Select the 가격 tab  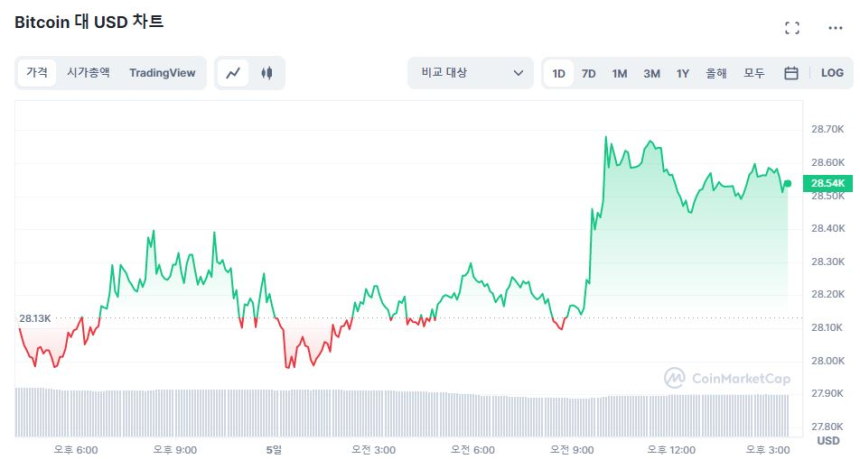[x=37, y=73]
